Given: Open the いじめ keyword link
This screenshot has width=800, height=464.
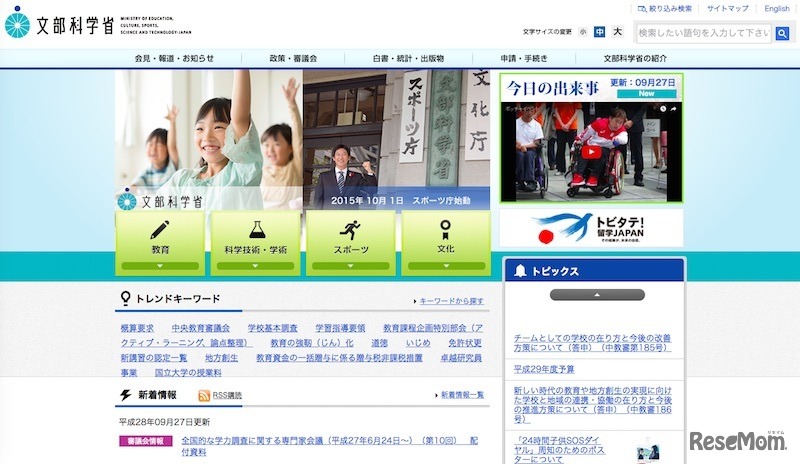Looking at the screenshot, I should click(418, 343).
